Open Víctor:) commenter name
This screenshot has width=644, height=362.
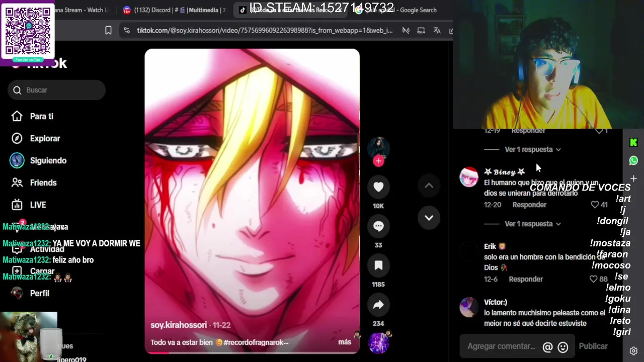[496, 302]
